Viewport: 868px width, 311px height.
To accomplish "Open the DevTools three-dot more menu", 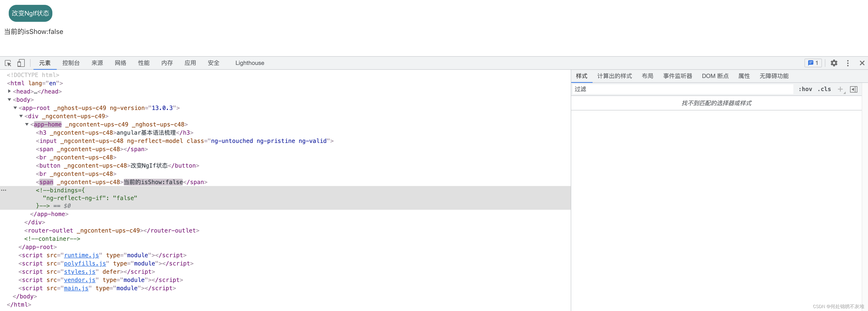I will [848, 63].
